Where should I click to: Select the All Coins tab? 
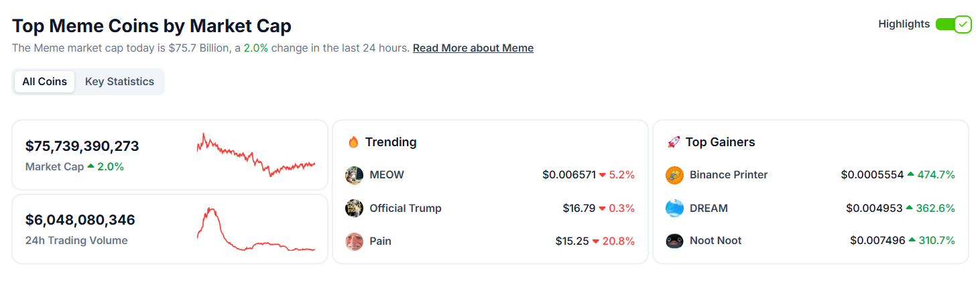44,82
